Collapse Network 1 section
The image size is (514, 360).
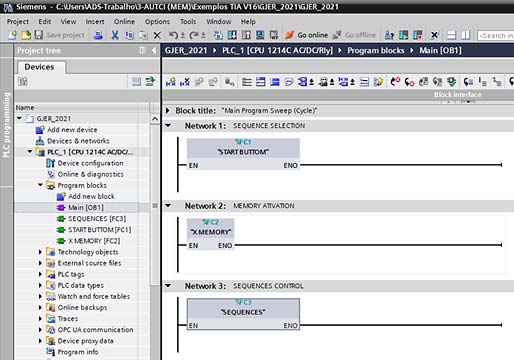[168, 126]
